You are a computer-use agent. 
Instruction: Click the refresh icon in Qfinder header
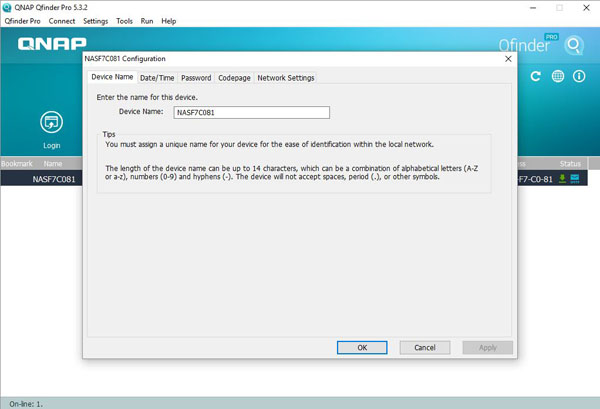point(535,77)
